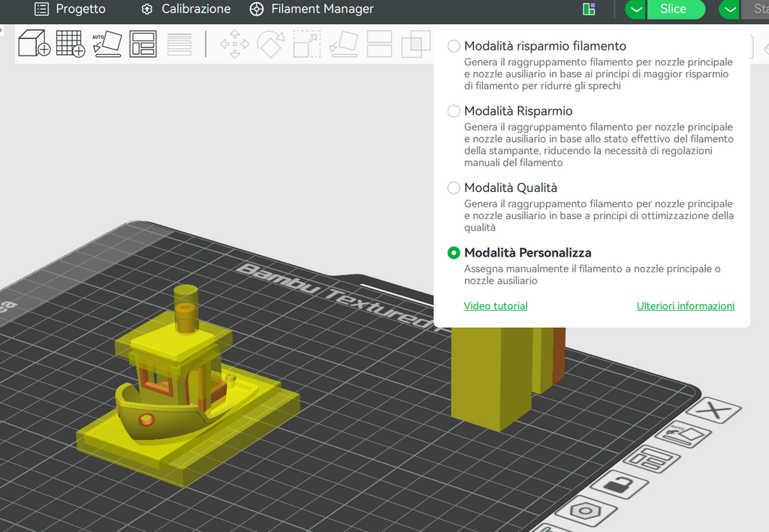Open plate settings hexagon icon
769x532 pixels.
(585, 511)
